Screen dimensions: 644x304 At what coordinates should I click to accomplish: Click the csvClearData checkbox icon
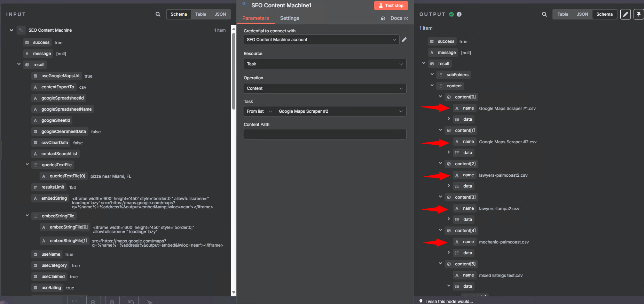[35, 143]
